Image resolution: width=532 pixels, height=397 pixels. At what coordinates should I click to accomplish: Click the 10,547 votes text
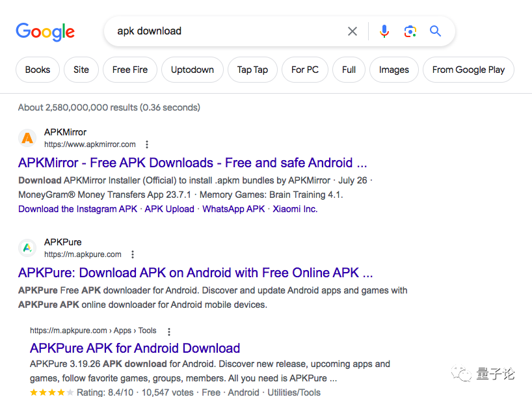(168, 392)
